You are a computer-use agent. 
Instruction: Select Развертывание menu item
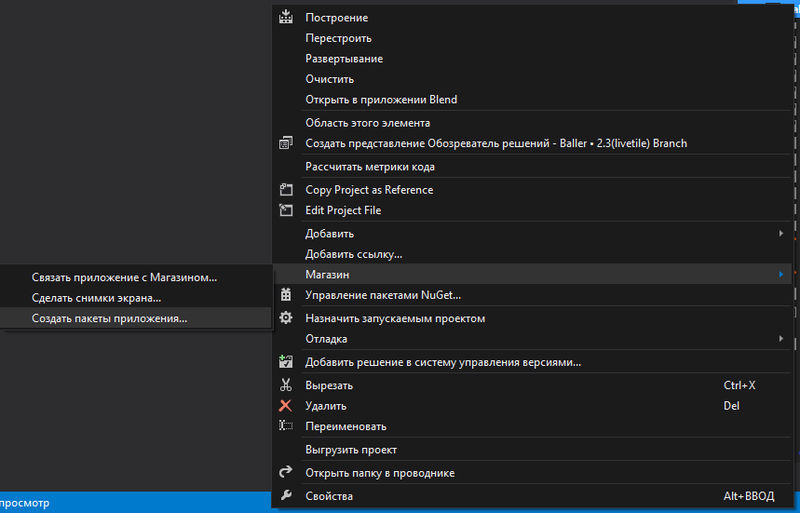point(532,58)
